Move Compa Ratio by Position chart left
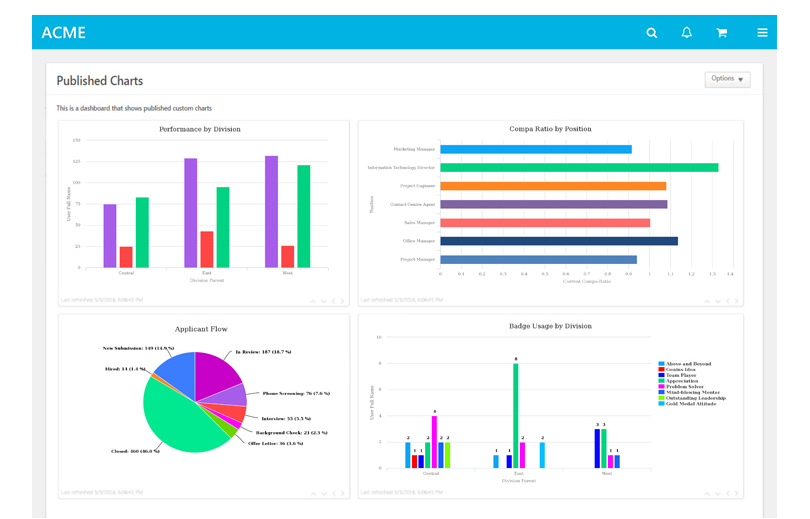This screenshot has width=810, height=519. click(x=727, y=301)
